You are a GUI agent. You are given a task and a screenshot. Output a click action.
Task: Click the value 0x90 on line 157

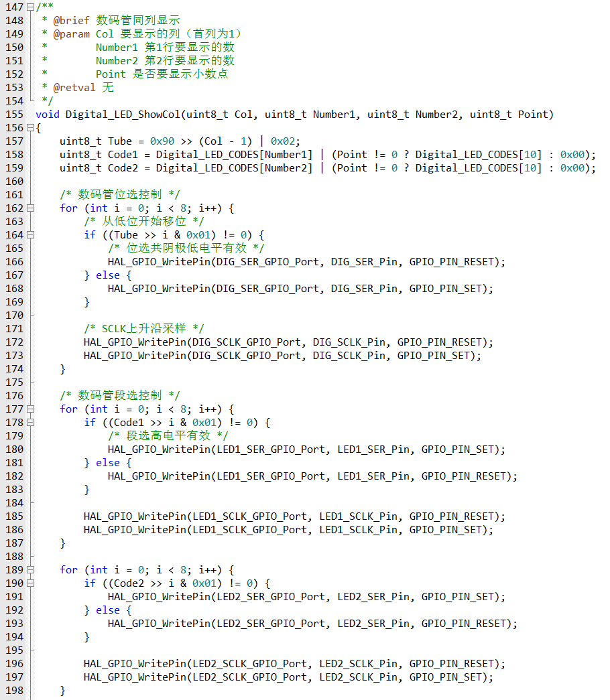point(162,141)
